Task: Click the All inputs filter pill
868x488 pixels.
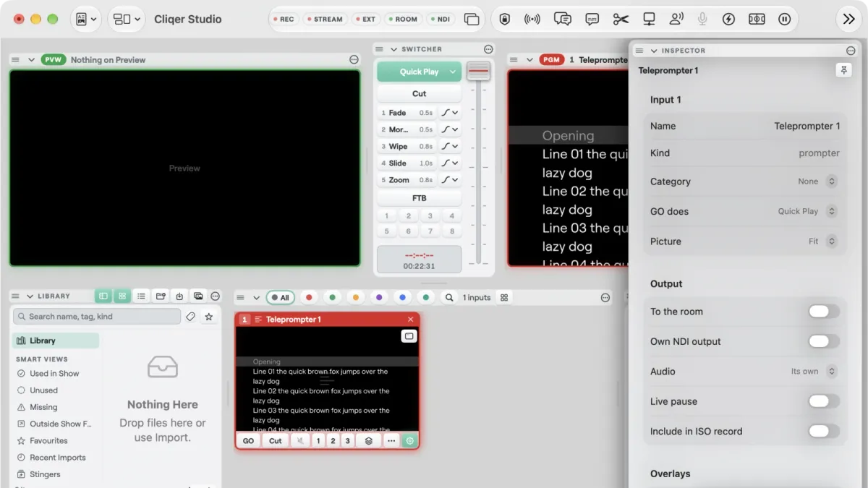Action: click(x=280, y=297)
